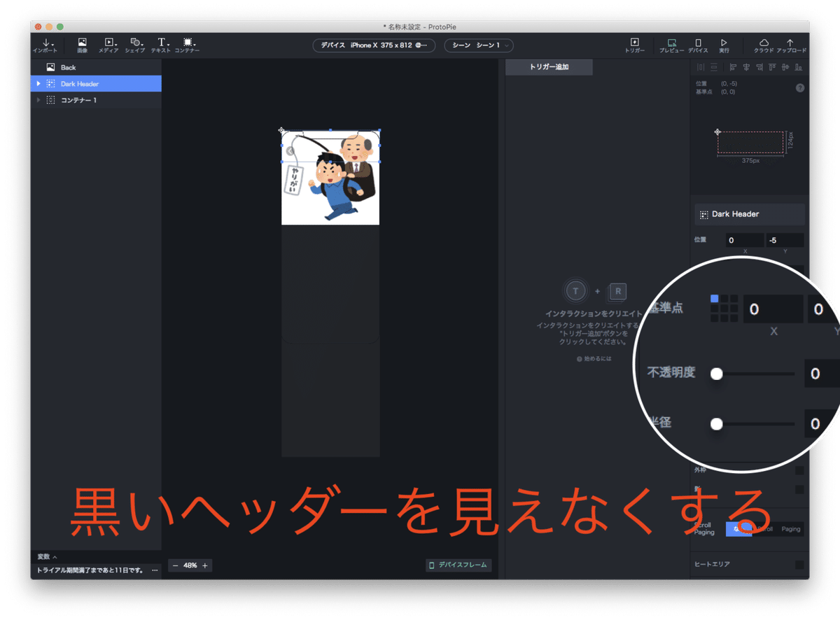Click the アップロード upload icon
This screenshot has height=620, width=840.
791,45
